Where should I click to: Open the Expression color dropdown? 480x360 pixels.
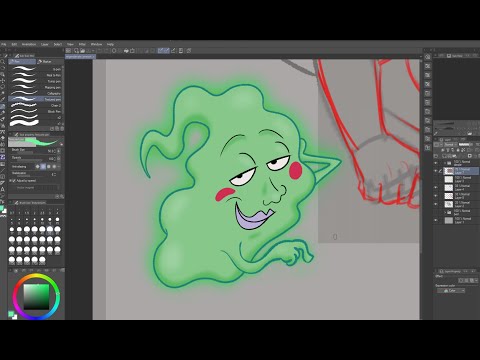[450, 291]
